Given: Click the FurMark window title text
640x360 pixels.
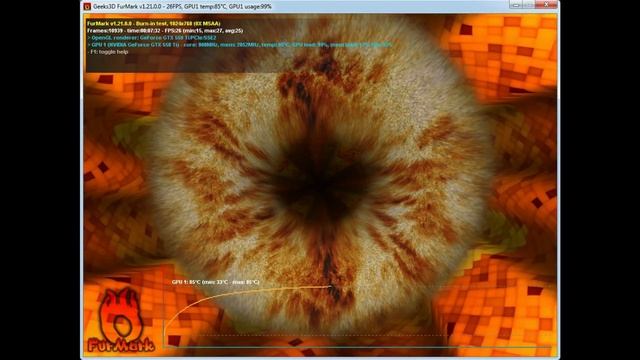Looking at the screenshot, I should tap(182, 6).
